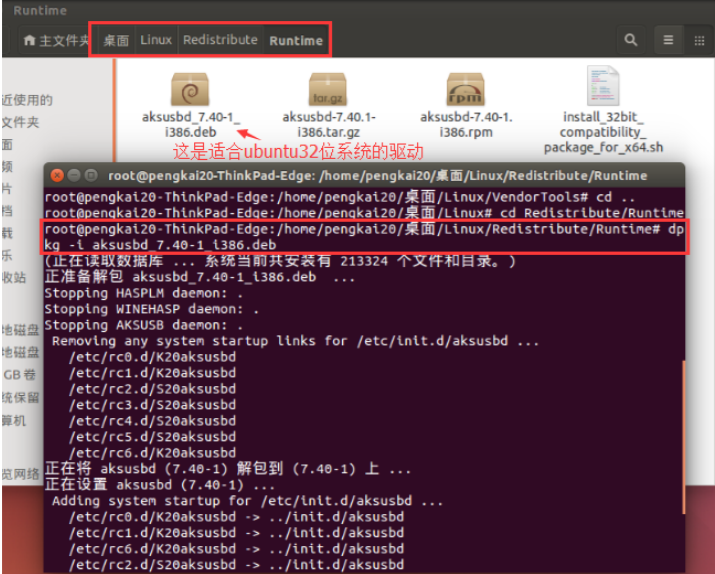Click the /etc/rc3.d/S20aksusbd line
This screenshot has width=715, height=574.
(x=152, y=405)
